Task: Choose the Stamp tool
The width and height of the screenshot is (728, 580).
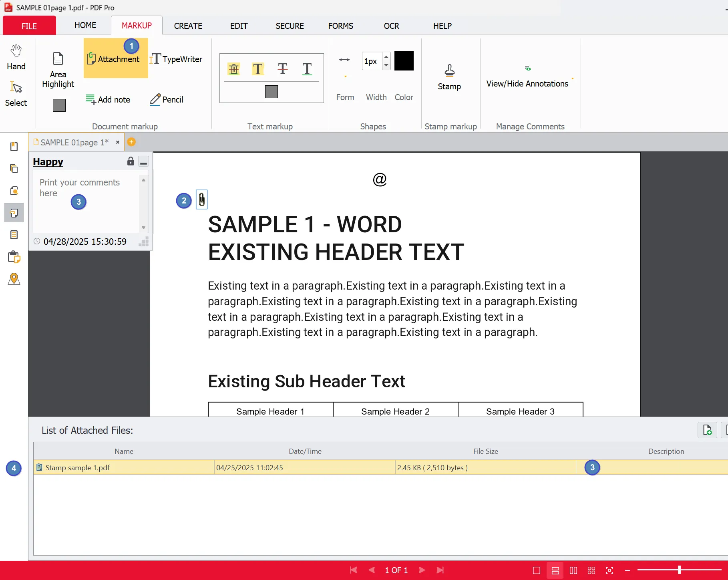Action: 449,77
